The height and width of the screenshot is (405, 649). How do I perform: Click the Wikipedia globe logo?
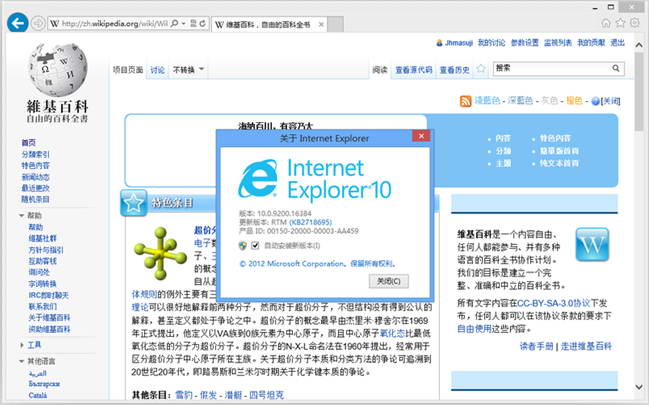coord(58,70)
